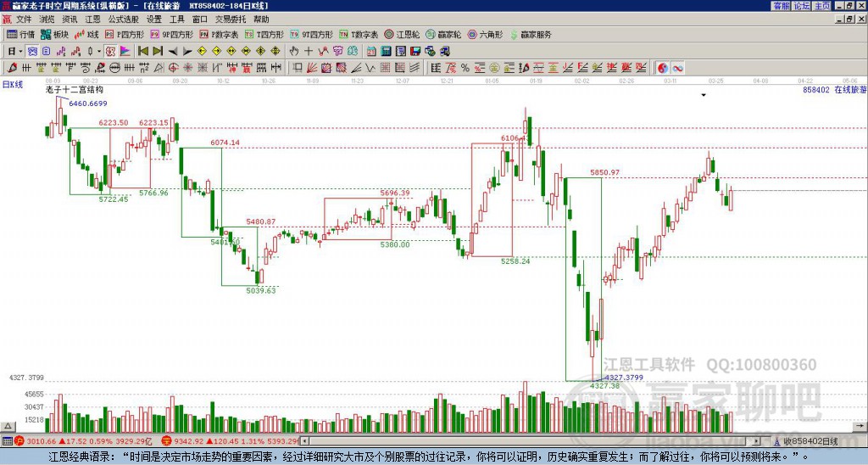The width and height of the screenshot is (868, 465).
Task: Click the horizontal scrollbar right arrow
Action: 757,441
